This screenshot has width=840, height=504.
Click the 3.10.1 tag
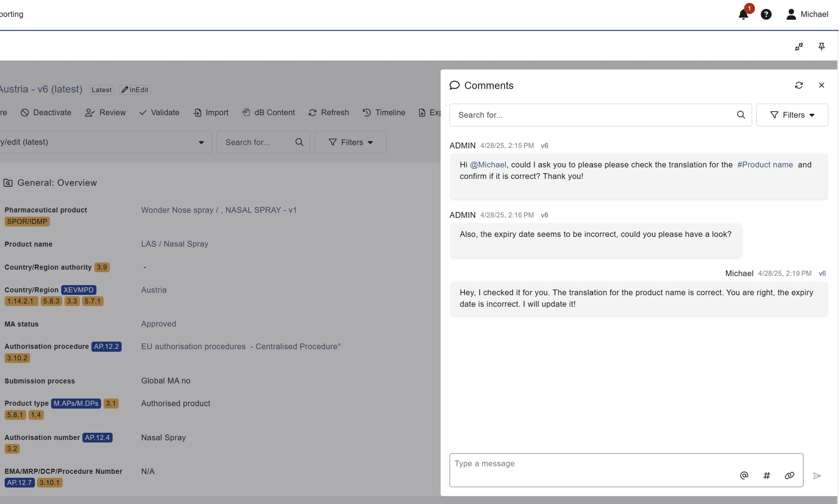point(50,483)
